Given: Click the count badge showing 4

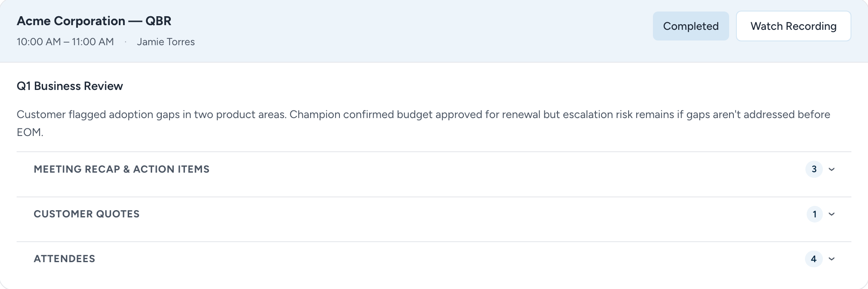Looking at the screenshot, I should click(813, 259).
